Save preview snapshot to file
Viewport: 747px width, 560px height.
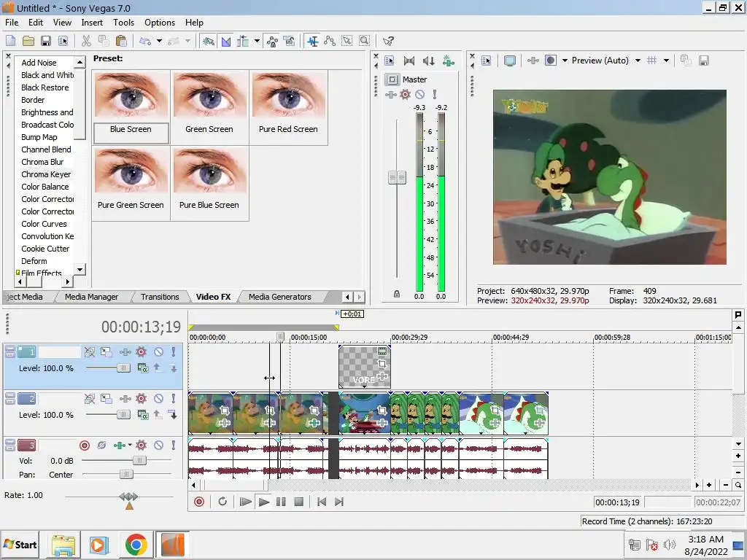click(704, 61)
